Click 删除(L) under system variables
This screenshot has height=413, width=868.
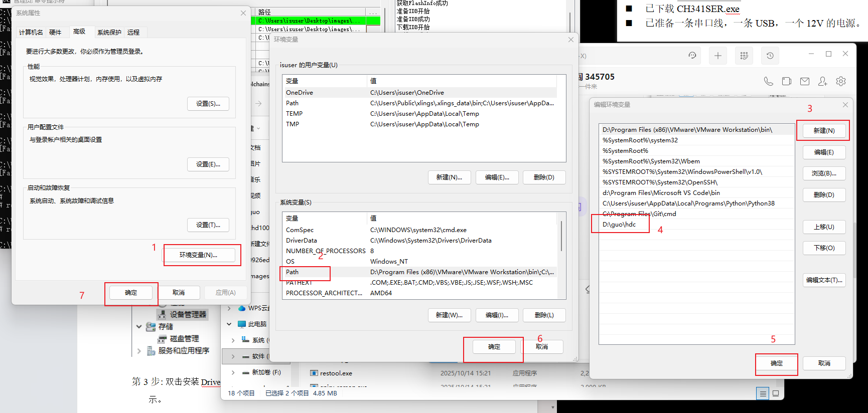[x=544, y=315]
